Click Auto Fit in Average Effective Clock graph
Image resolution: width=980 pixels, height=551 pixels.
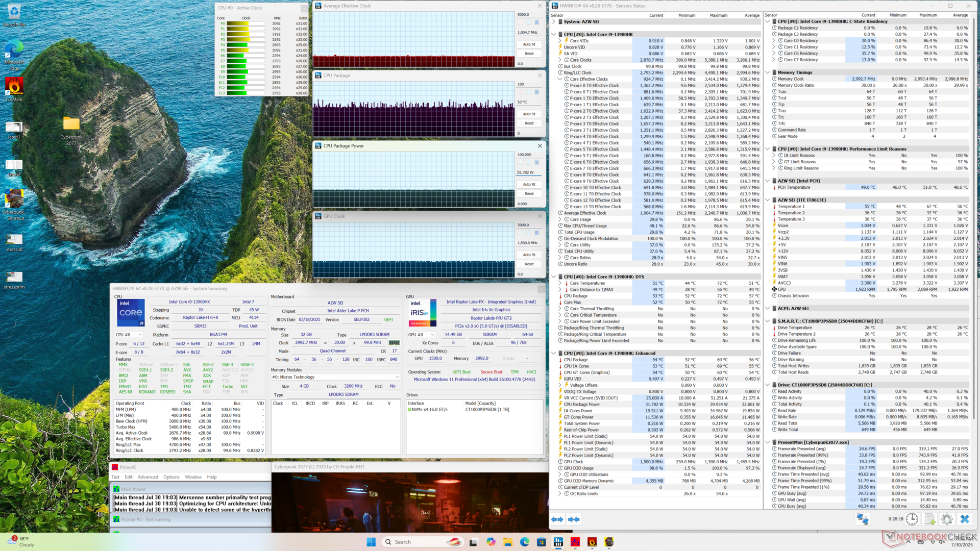pos(529,44)
